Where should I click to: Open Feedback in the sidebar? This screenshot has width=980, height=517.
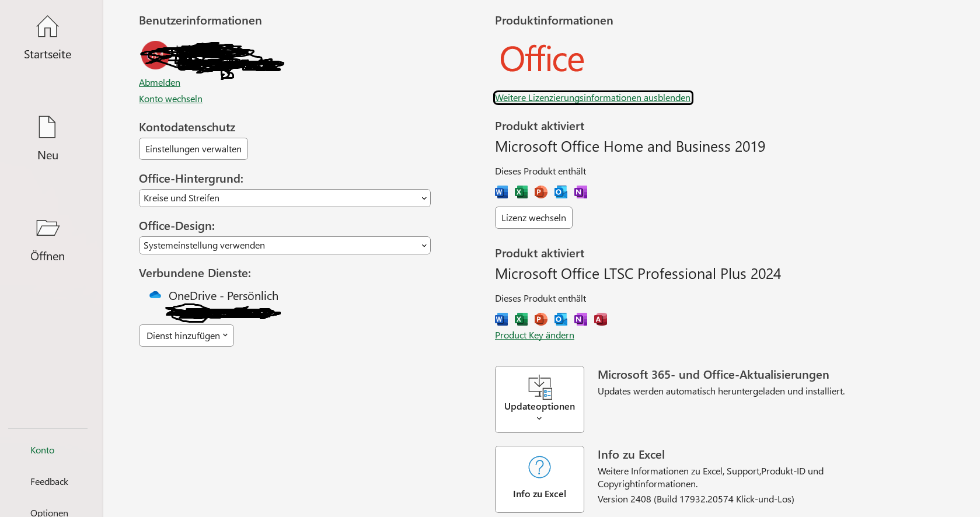pos(49,481)
